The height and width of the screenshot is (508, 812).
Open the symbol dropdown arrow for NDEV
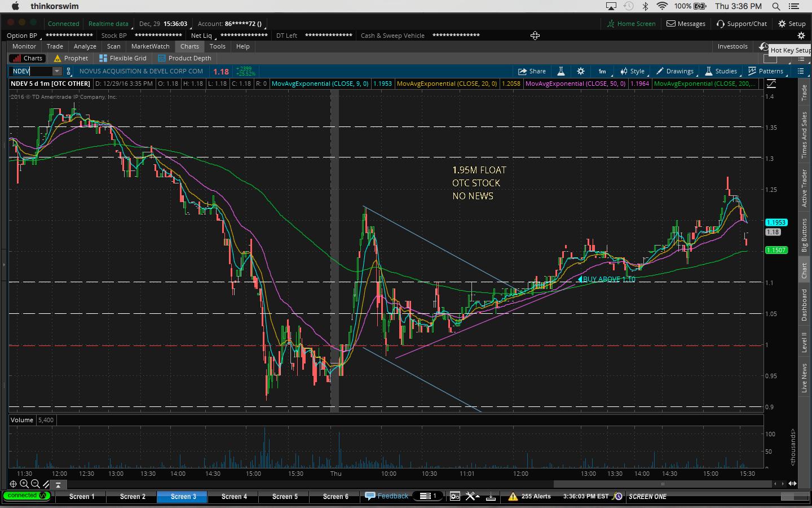tap(57, 71)
